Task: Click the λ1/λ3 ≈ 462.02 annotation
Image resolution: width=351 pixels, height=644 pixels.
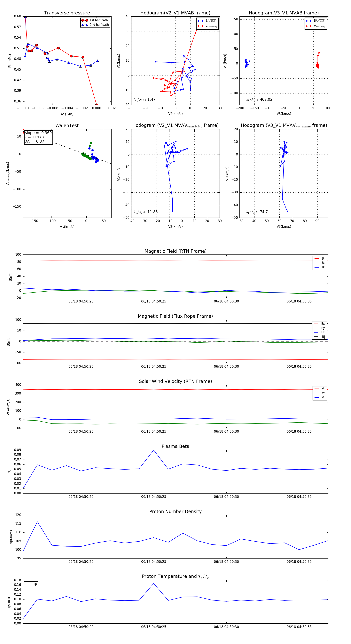Action: 259,100
